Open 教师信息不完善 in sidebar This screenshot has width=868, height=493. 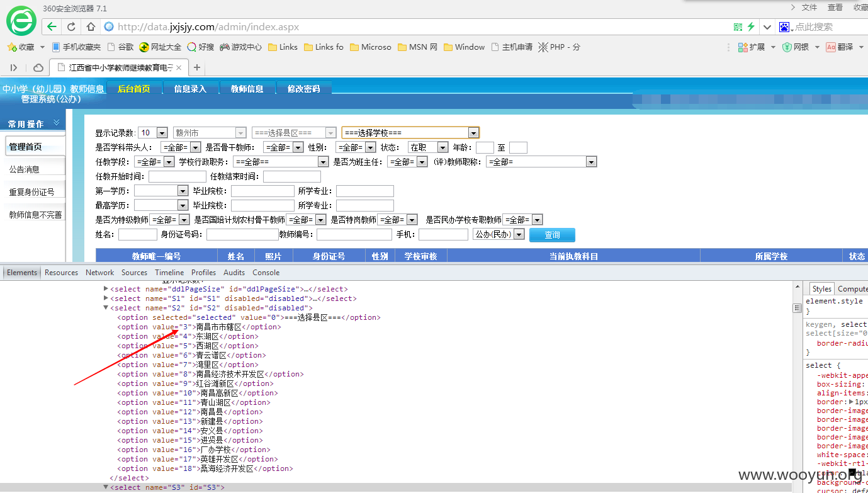pos(35,215)
